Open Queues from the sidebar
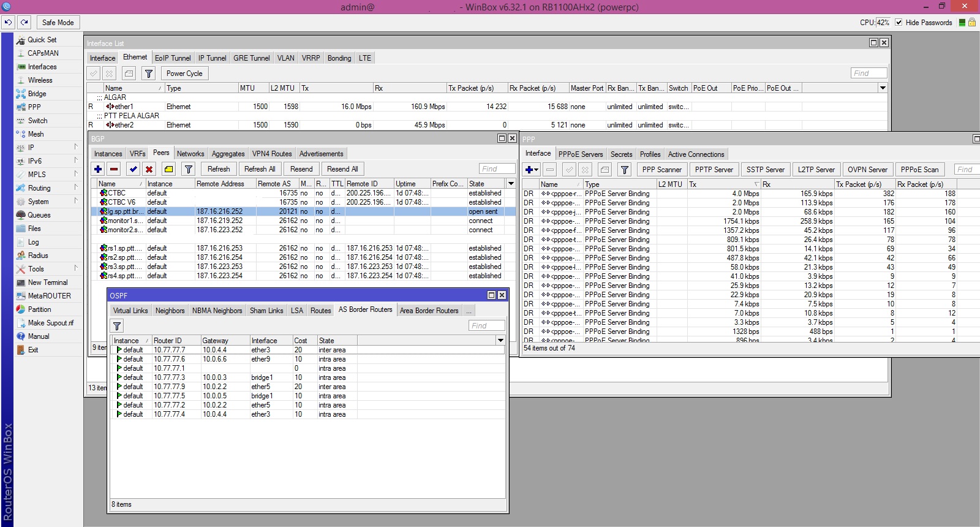Viewport: 980px width, 527px height. [x=39, y=215]
